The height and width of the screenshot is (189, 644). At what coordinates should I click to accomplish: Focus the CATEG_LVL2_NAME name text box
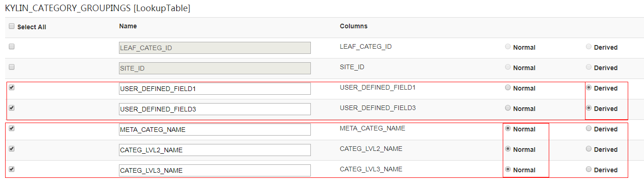215,150
